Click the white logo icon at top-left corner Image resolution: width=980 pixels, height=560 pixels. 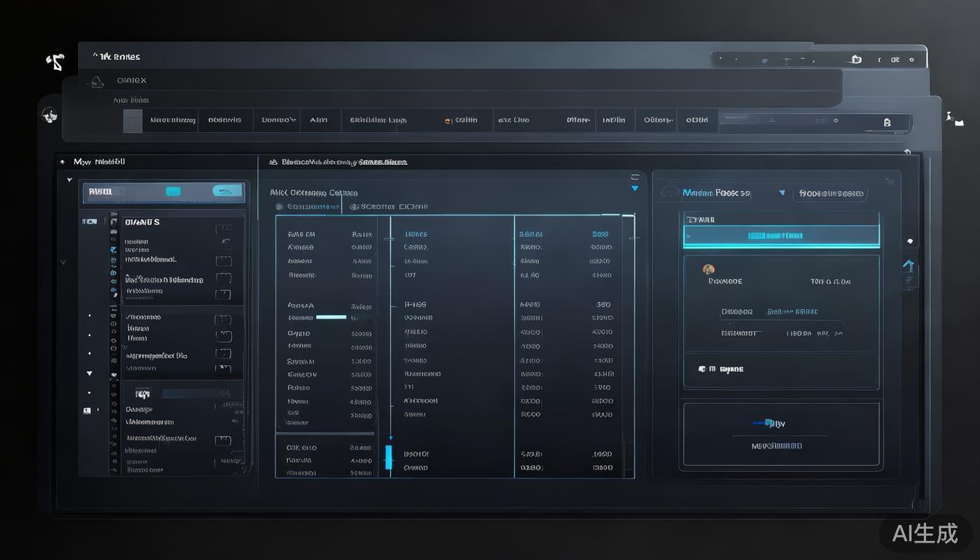pyautogui.click(x=55, y=62)
